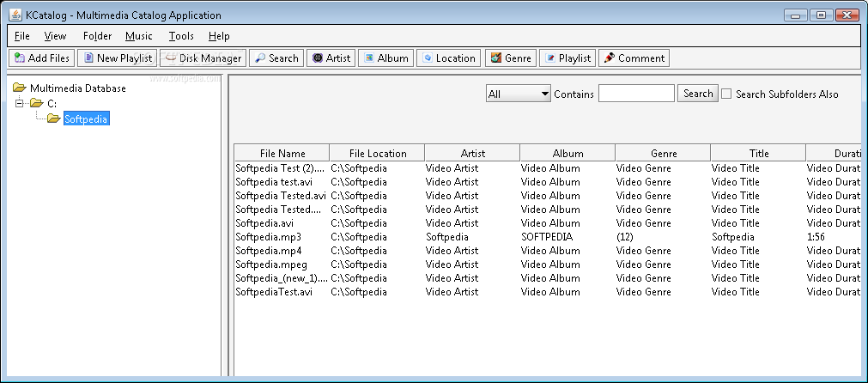Open the All field dropdown

pos(519,94)
